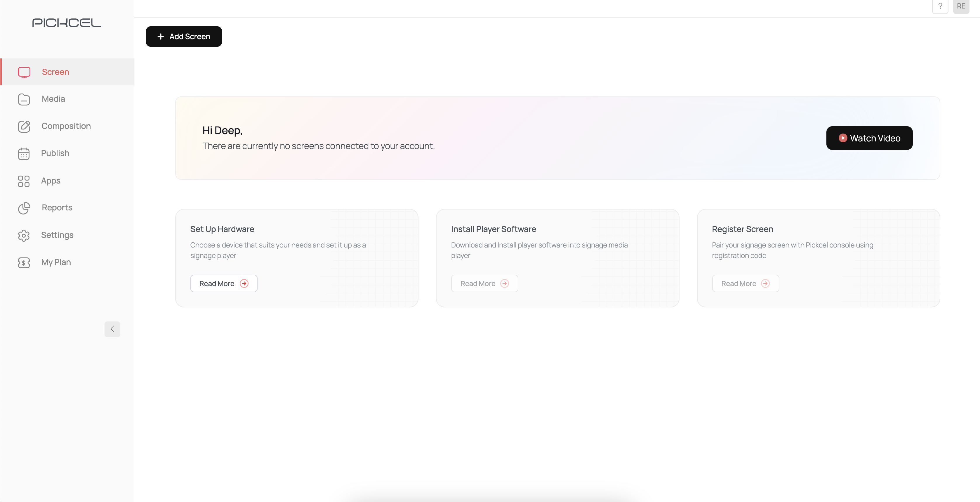Viewport: 980px width, 502px height.
Task: Click 'There are currently no screens connected' message
Action: 318,146
